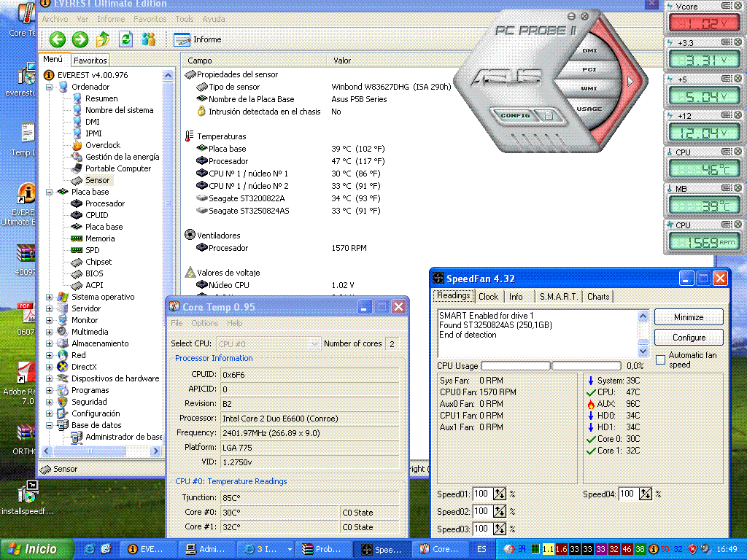747x560 pixels.
Task: Expand the Multimedia tree node
Action: pos(49,332)
